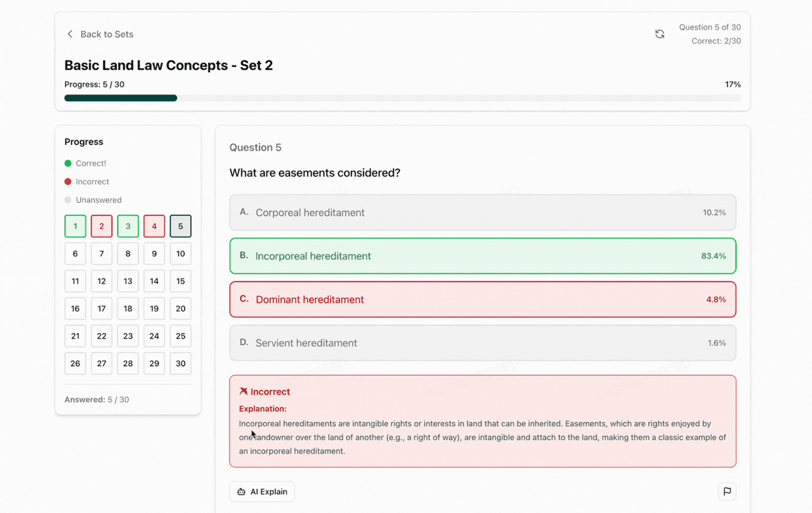
Task: Click the back chevron arrow icon
Action: pyautogui.click(x=70, y=34)
